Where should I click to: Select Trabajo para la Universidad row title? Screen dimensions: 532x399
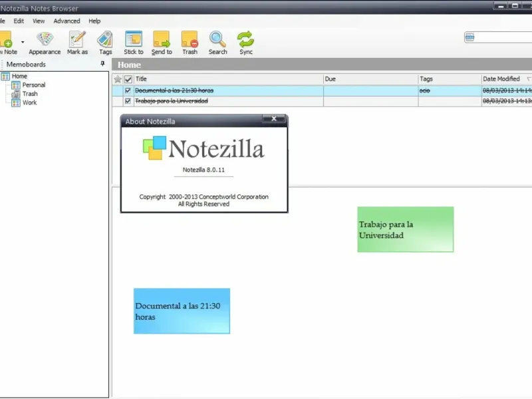click(x=172, y=101)
